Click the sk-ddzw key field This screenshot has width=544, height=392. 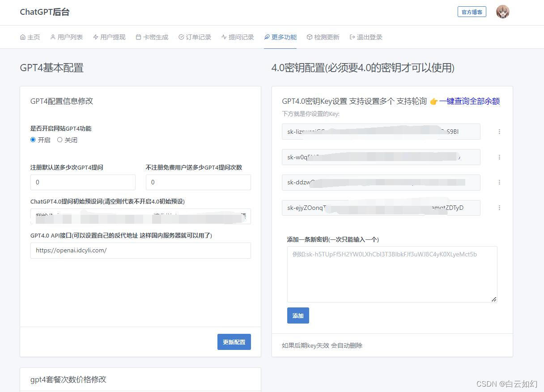click(381, 182)
